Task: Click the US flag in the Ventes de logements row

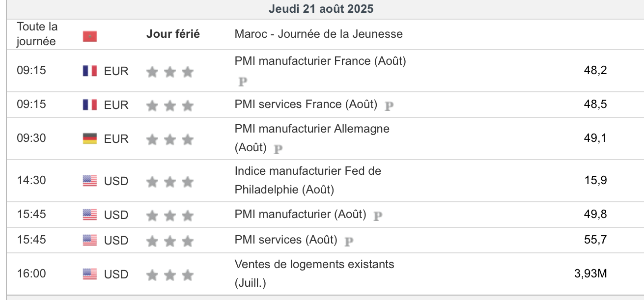Action: pos(90,274)
